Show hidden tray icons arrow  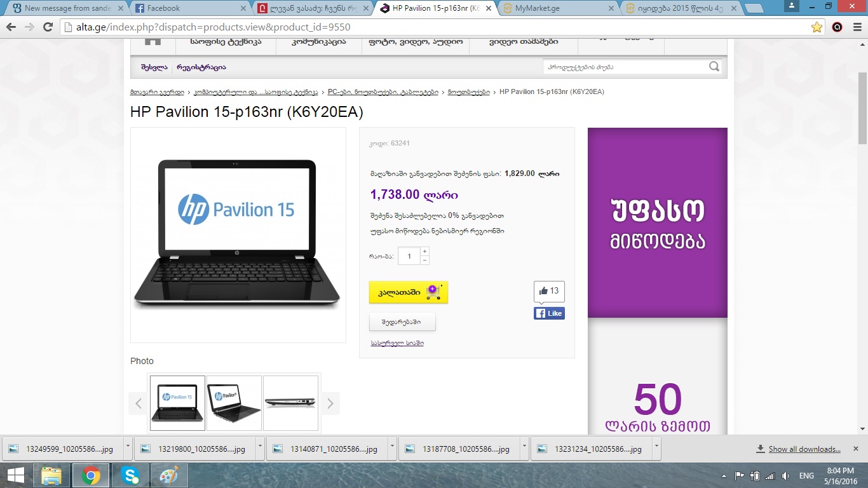724,475
